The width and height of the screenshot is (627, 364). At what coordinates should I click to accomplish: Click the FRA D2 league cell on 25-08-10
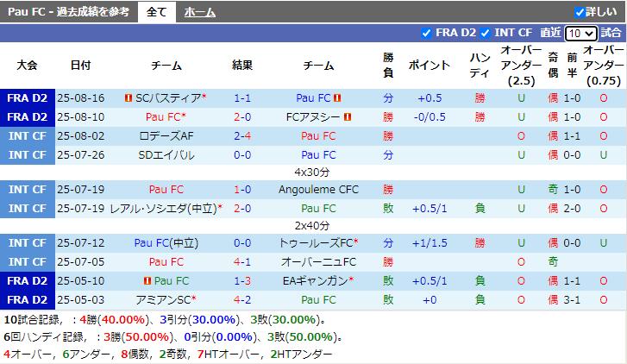[x=28, y=117]
